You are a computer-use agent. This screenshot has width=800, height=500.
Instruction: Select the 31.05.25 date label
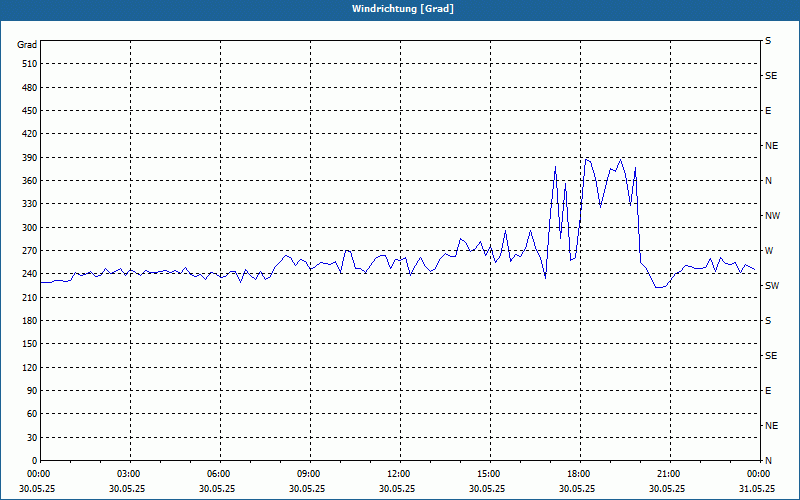pos(757,489)
